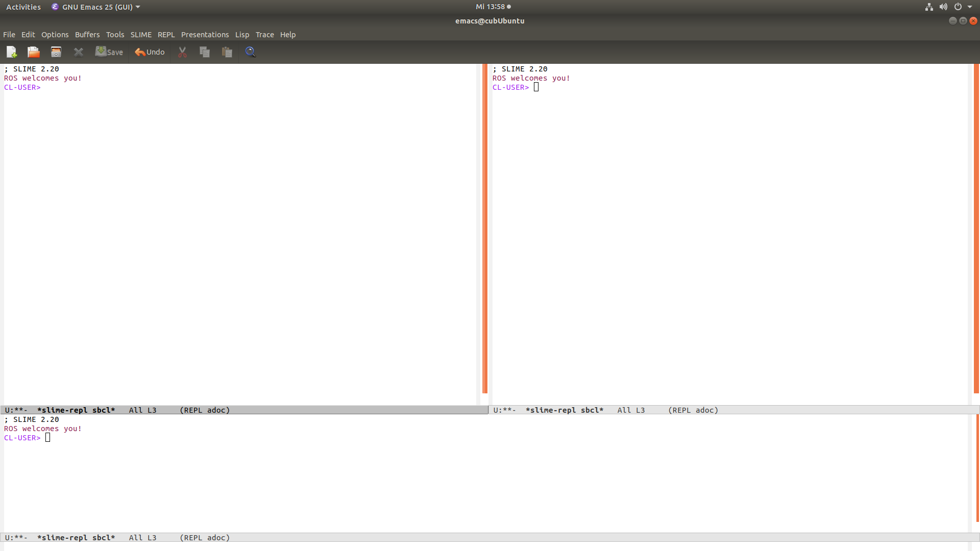This screenshot has width=980, height=551.
Task: Click the Undo toolbar button
Action: [150, 52]
